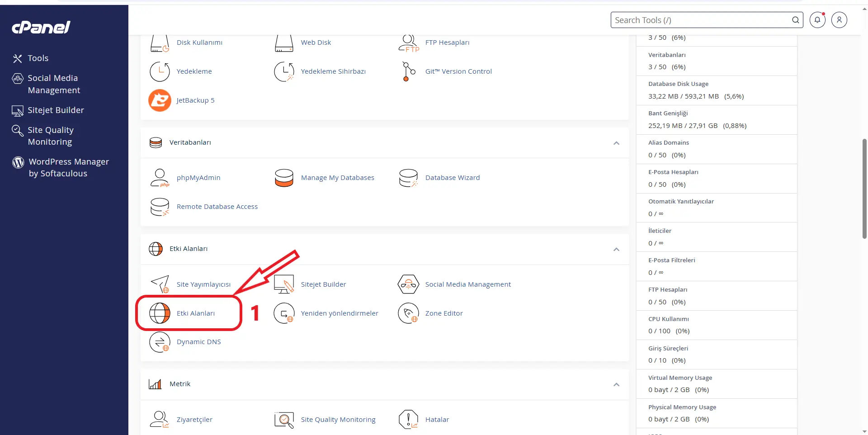This screenshot has height=435, width=868.
Task: Focus the Search Tools input field
Action: point(701,20)
